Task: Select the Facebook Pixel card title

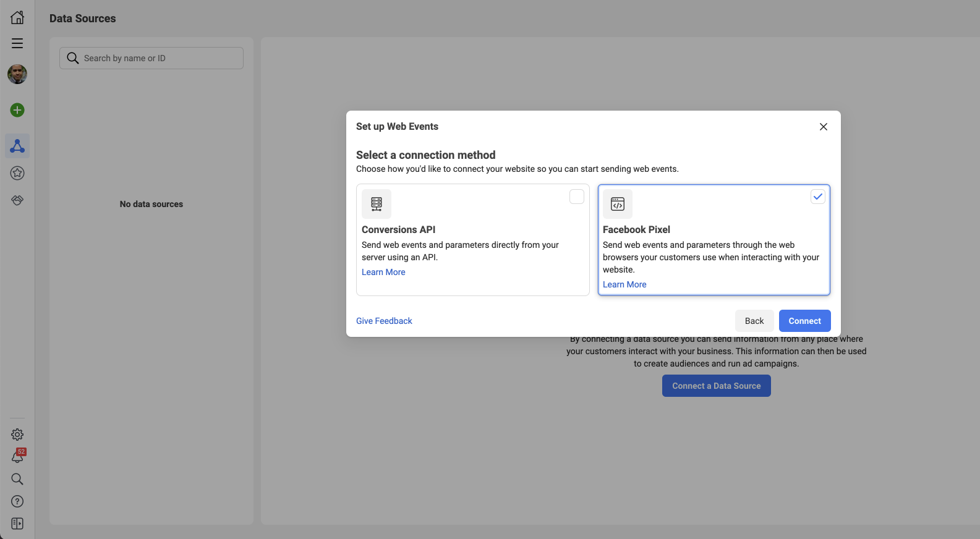Action: 637,229
